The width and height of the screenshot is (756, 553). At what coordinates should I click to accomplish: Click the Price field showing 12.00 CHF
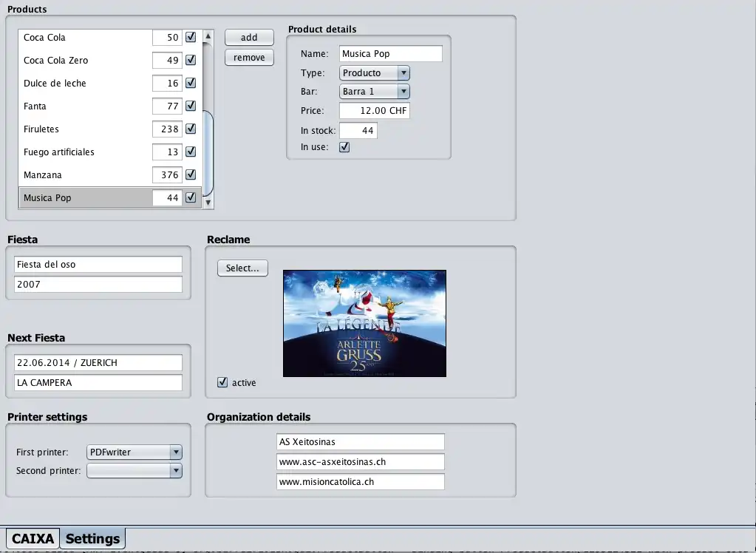(375, 110)
